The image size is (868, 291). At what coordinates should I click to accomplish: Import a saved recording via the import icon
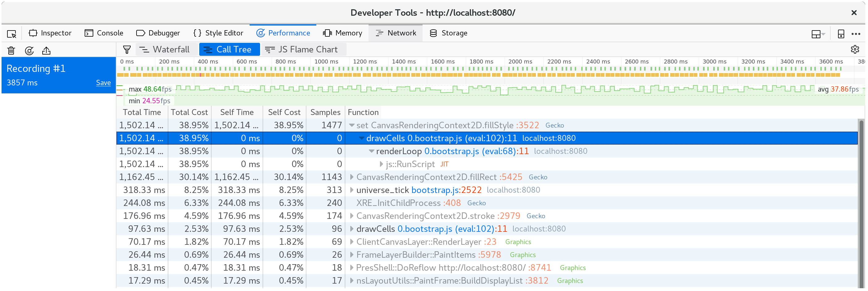[x=47, y=51]
